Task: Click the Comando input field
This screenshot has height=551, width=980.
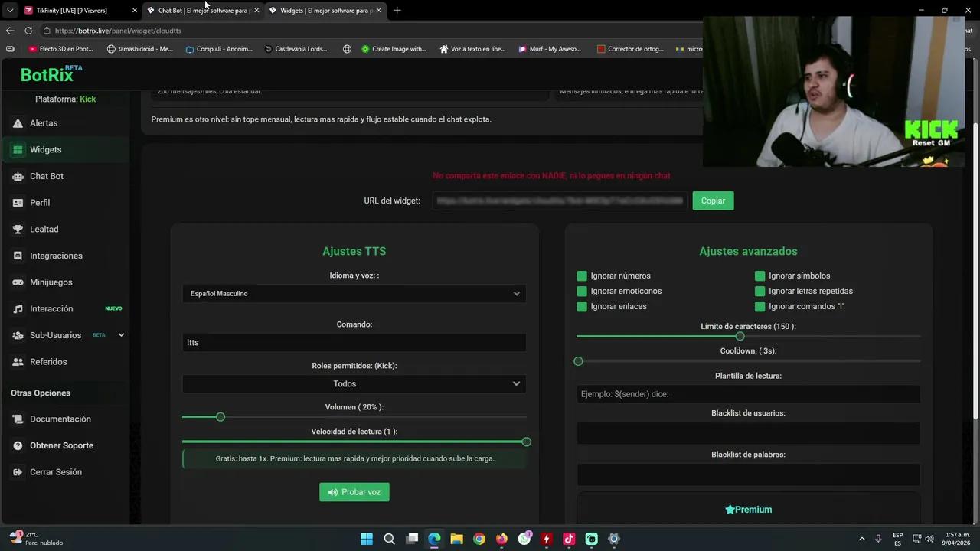Action: (x=354, y=343)
